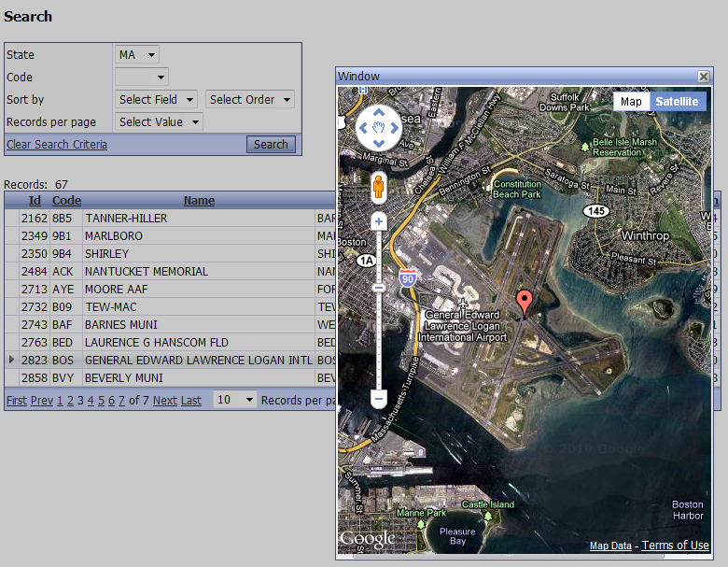728x567 pixels.
Task: Sort the table by Id column
Action: (35, 200)
